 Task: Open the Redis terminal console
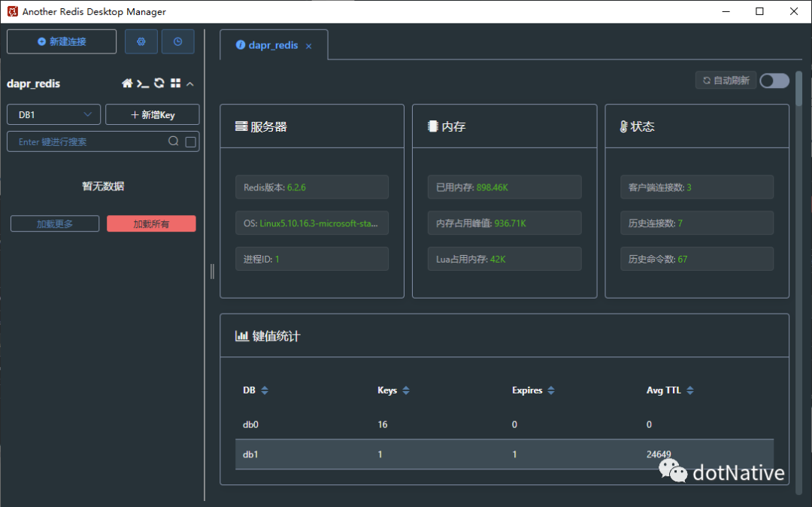[x=143, y=83]
